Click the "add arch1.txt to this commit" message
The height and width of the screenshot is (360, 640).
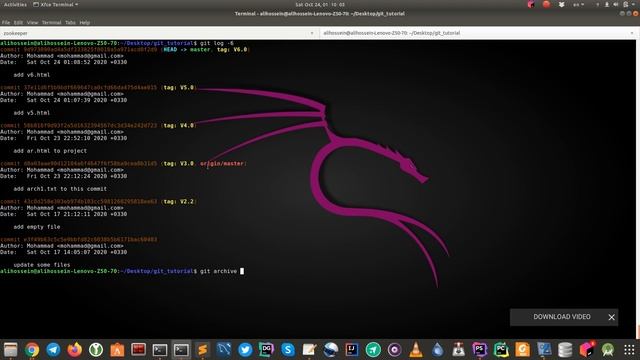60,189
